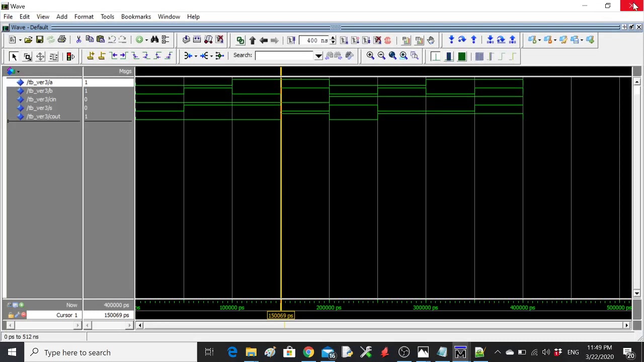Click inside the Search input field
The image size is (644, 362).
(x=285, y=56)
